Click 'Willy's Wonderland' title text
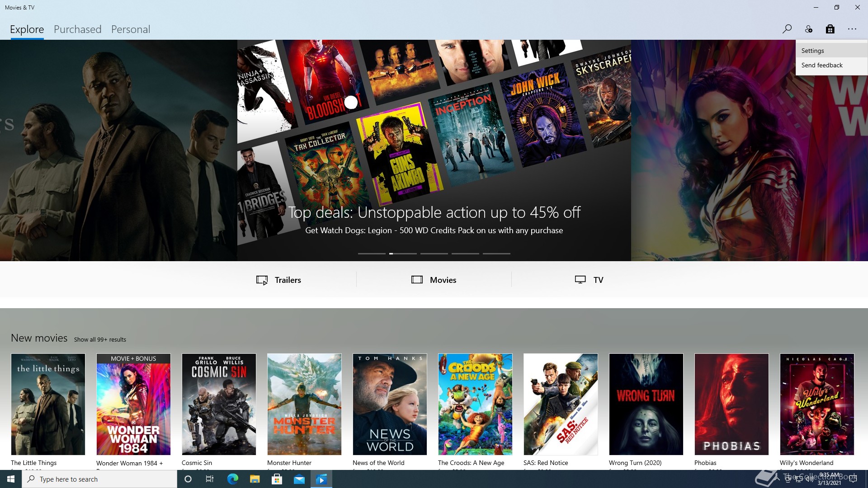868x488 pixels. pos(807,463)
